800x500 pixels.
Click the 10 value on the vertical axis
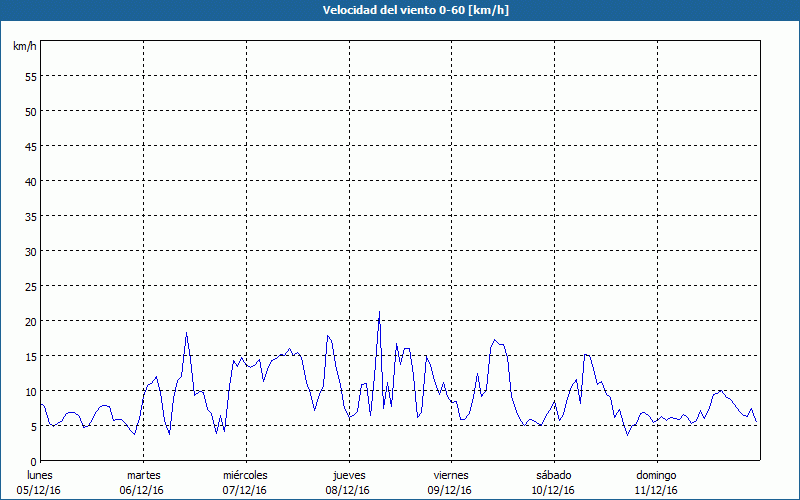[30, 391]
